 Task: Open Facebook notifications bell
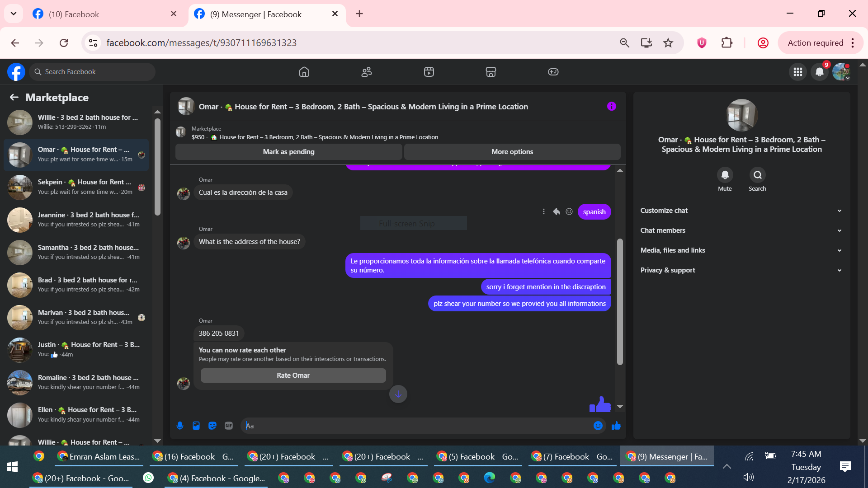(819, 72)
